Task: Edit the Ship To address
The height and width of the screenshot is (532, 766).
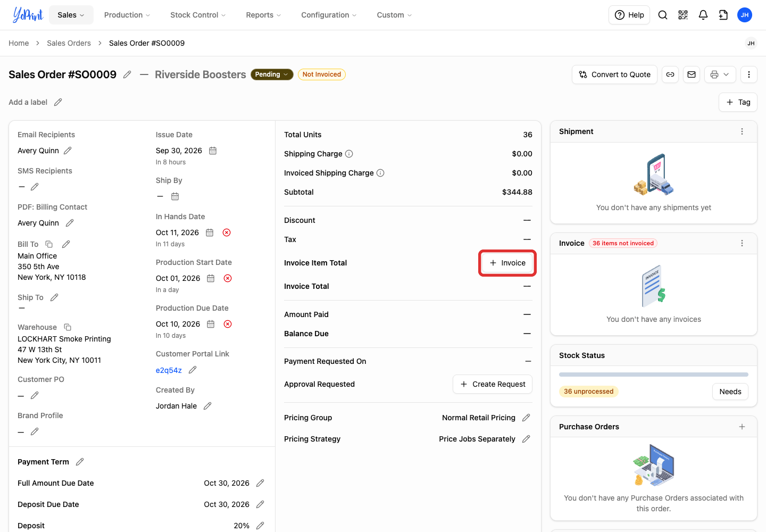Action: [54, 297]
